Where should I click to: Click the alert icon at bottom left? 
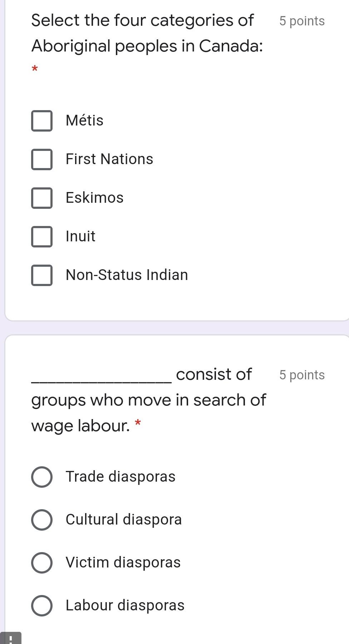point(11,640)
